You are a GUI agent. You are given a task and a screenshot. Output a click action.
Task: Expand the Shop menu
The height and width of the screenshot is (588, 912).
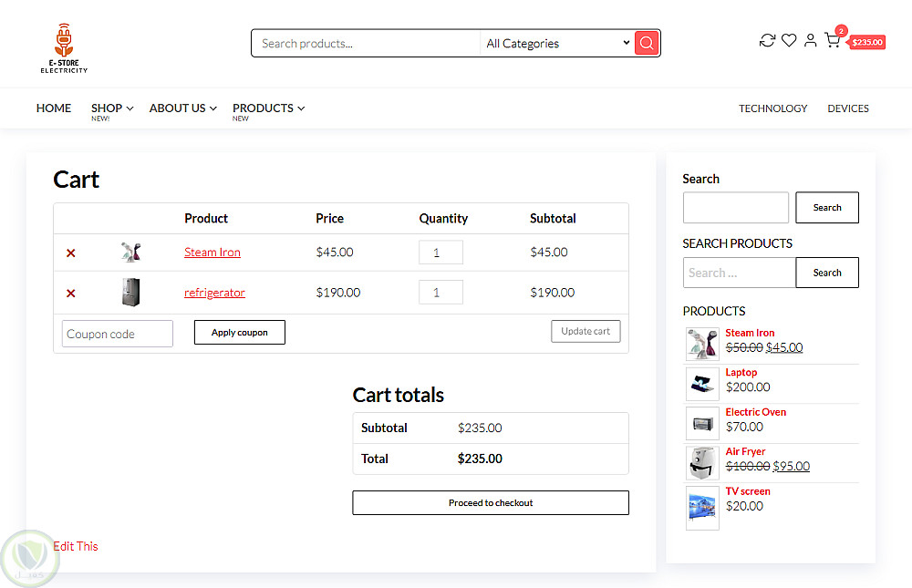click(111, 108)
